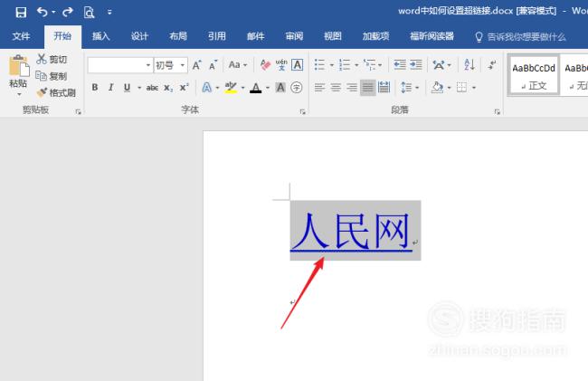Align text left

319,88
